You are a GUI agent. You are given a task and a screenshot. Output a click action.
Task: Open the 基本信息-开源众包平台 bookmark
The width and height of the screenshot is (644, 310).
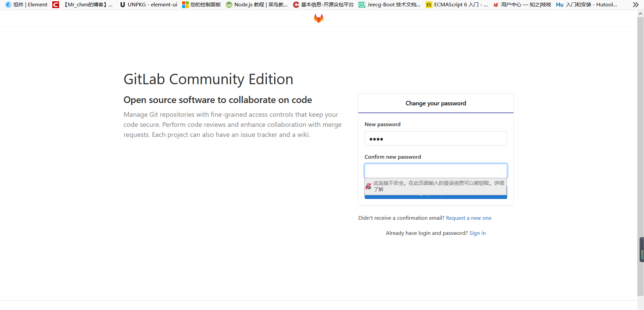point(323,5)
